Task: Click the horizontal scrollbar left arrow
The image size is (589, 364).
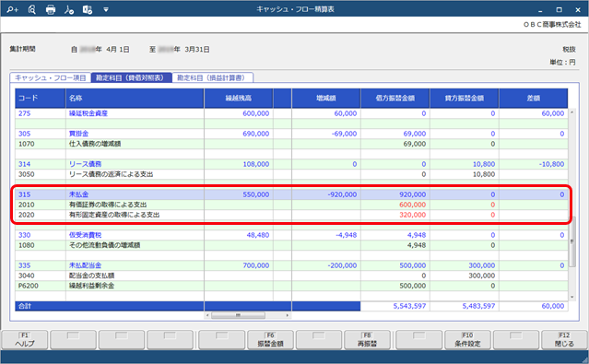Action: point(207,315)
